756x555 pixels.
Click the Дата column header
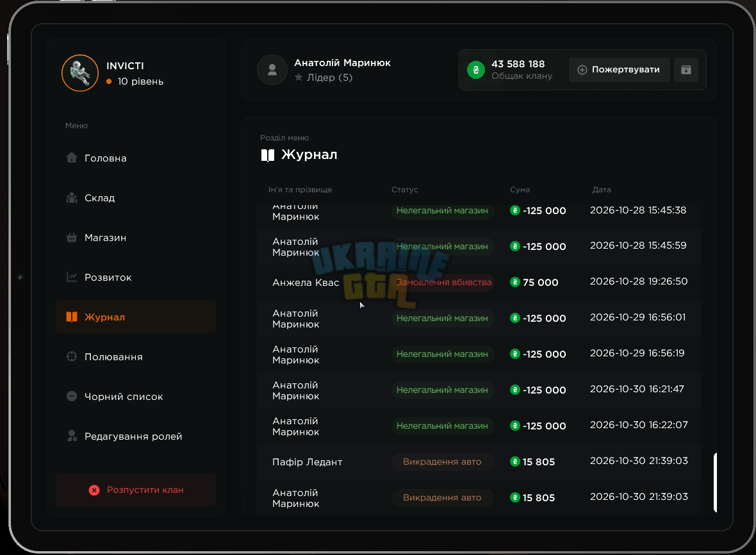tap(601, 190)
